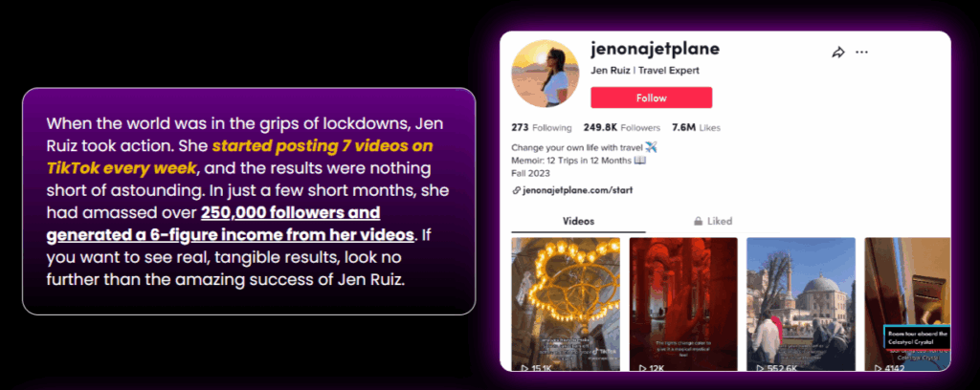Open the three-dot more options menu
This screenshot has height=390, width=980.
pyautogui.click(x=862, y=53)
